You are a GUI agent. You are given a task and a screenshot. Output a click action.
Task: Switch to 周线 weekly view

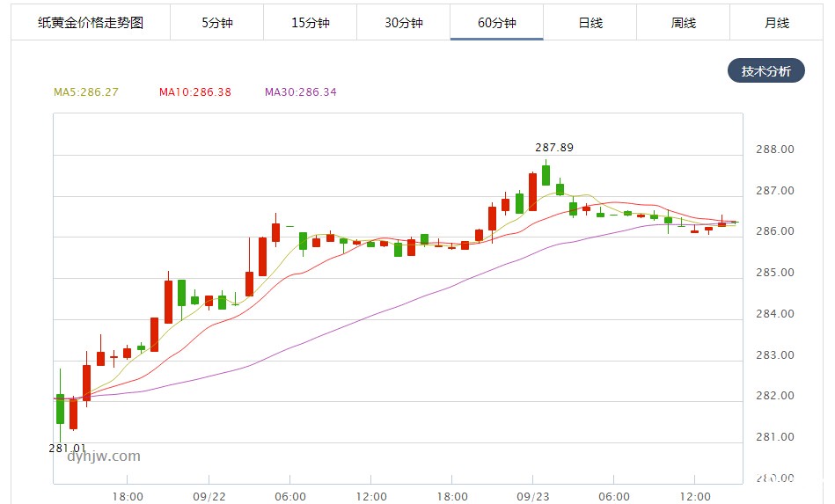click(x=683, y=23)
